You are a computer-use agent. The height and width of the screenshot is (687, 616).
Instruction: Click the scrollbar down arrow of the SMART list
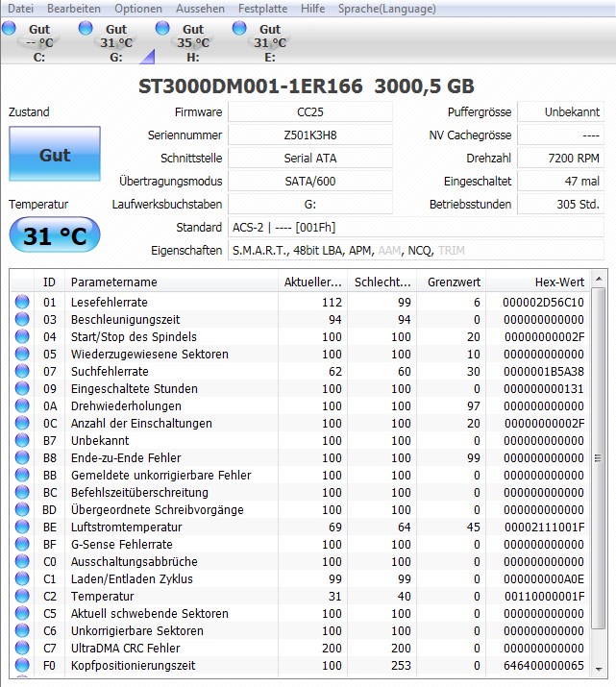(x=599, y=669)
